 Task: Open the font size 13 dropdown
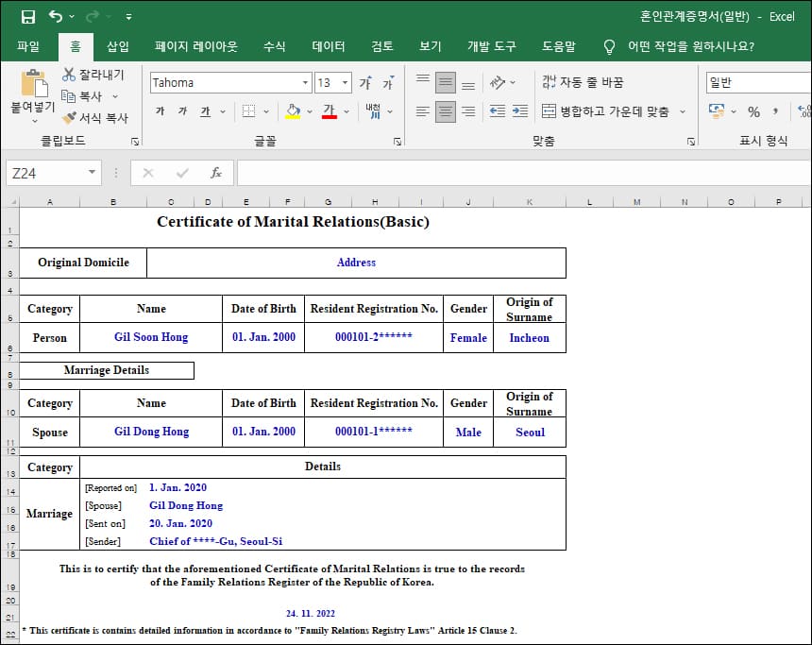[x=345, y=83]
